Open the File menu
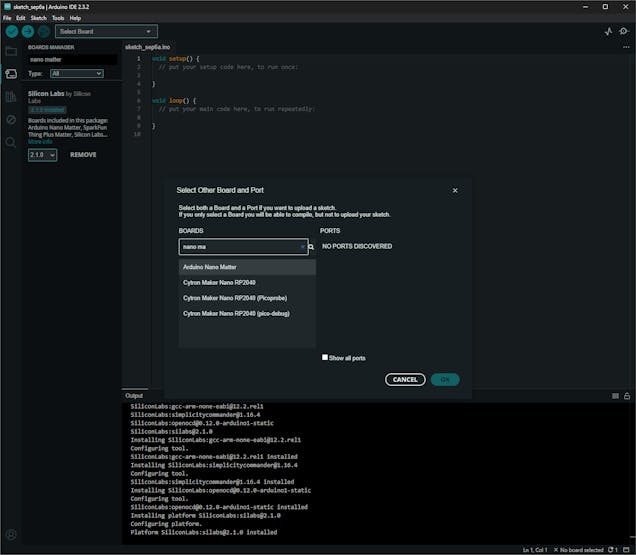Image resolution: width=636 pixels, height=555 pixels. click(x=7, y=18)
